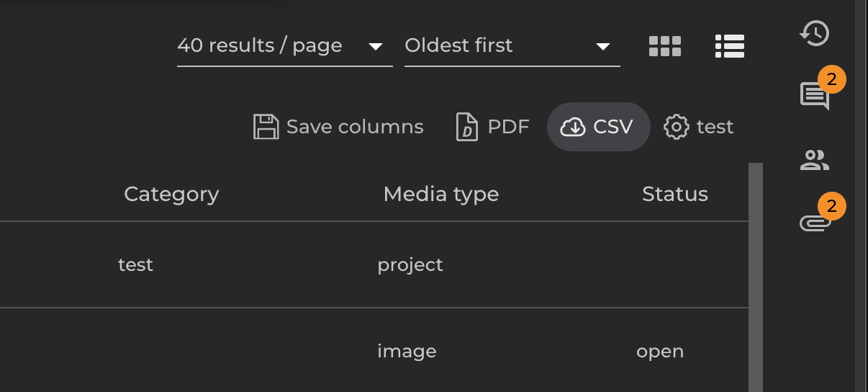Sort by the Category column header
Screen dimensions: 868x392
pos(171,194)
